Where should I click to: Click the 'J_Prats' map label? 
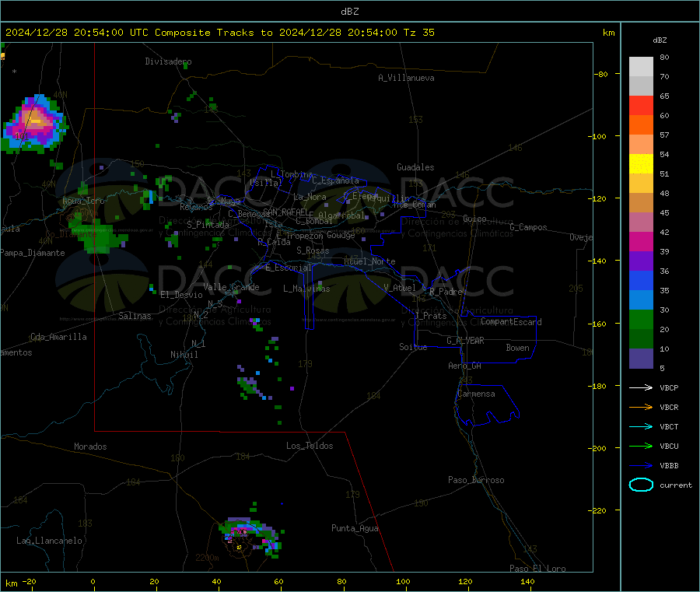(x=431, y=316)
